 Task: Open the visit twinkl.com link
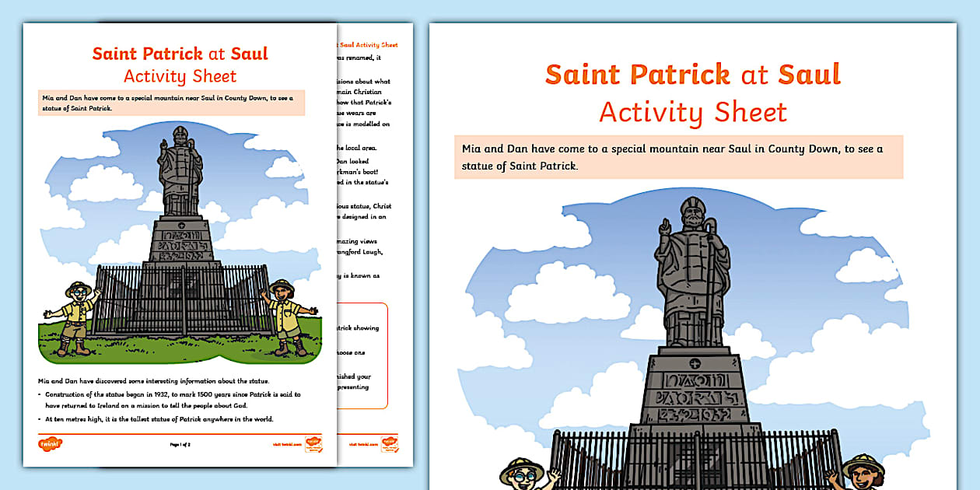coord(287,443)
